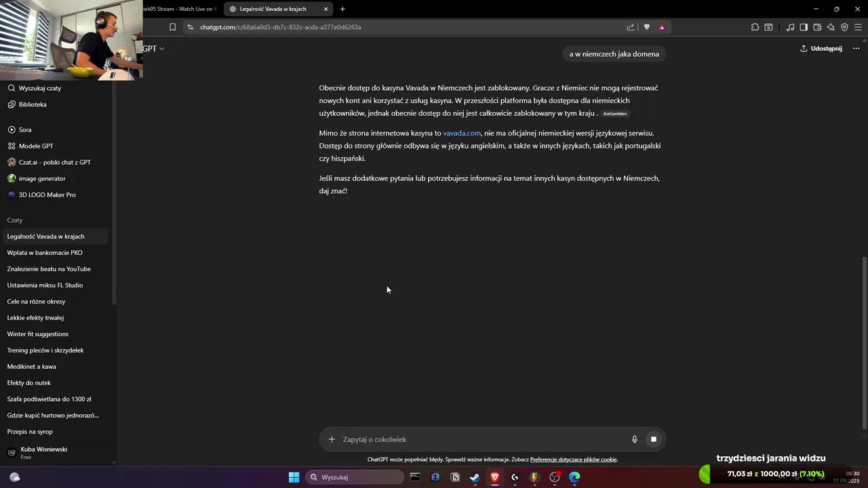868x488 pixels.
Task: Open the Windows Start menu
Action: coord(294,477)
